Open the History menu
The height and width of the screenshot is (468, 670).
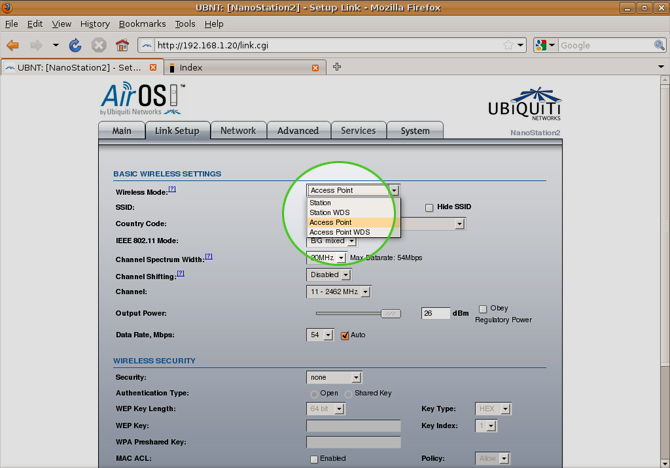pyautogui.click(x=95, y=24)
